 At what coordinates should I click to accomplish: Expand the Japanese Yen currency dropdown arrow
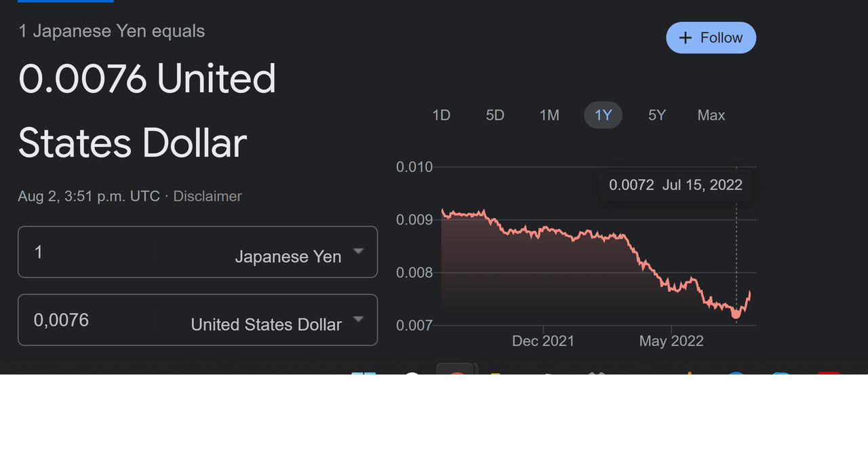pos(359,251)
